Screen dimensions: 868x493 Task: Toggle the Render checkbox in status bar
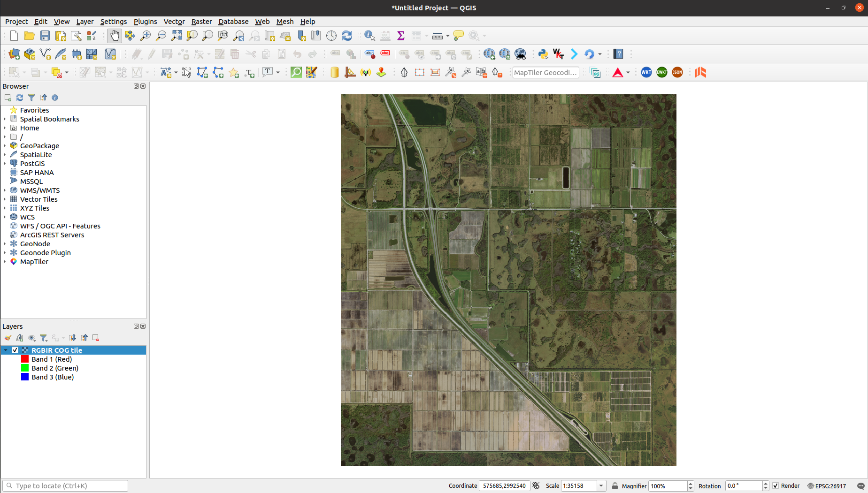[x=776, y=486]
